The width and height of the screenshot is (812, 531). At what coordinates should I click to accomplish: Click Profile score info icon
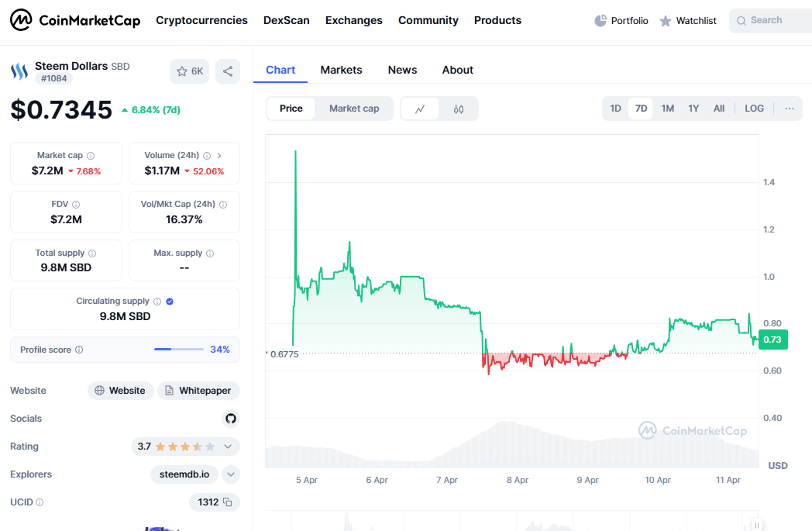(79, 350)
